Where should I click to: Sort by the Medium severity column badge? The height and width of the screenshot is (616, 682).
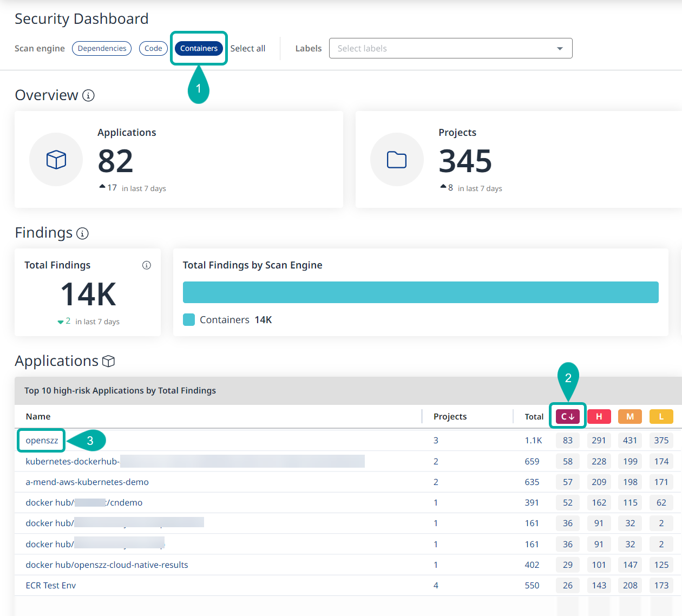pos(629,416)
